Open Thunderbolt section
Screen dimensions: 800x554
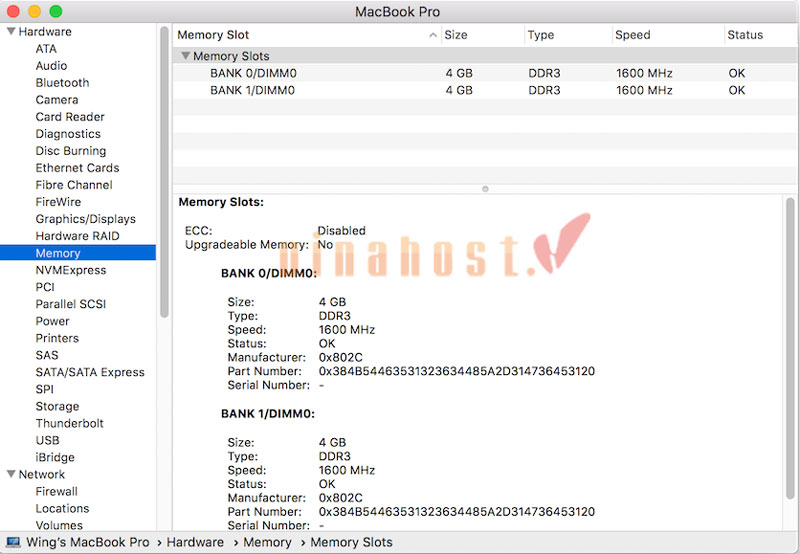pyautogui.click(x=69, y=423)
